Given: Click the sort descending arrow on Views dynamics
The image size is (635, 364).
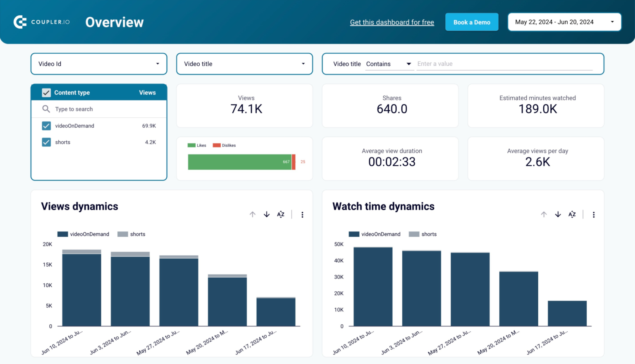Looking at the screenshot, I should coord(267,214).
